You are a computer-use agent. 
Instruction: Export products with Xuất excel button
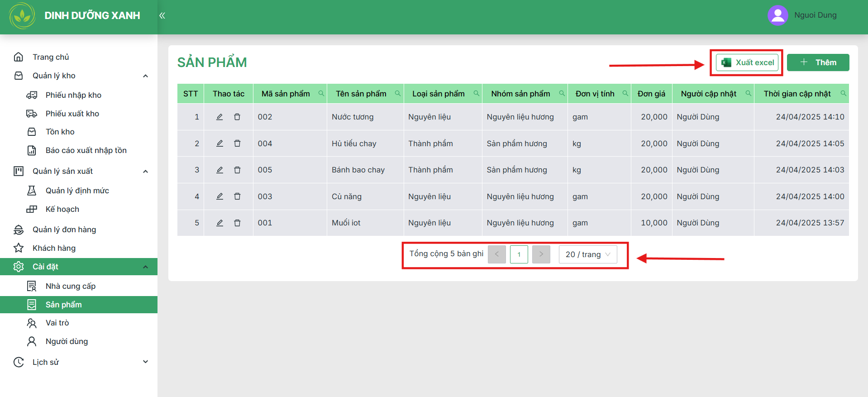point(747,62)
